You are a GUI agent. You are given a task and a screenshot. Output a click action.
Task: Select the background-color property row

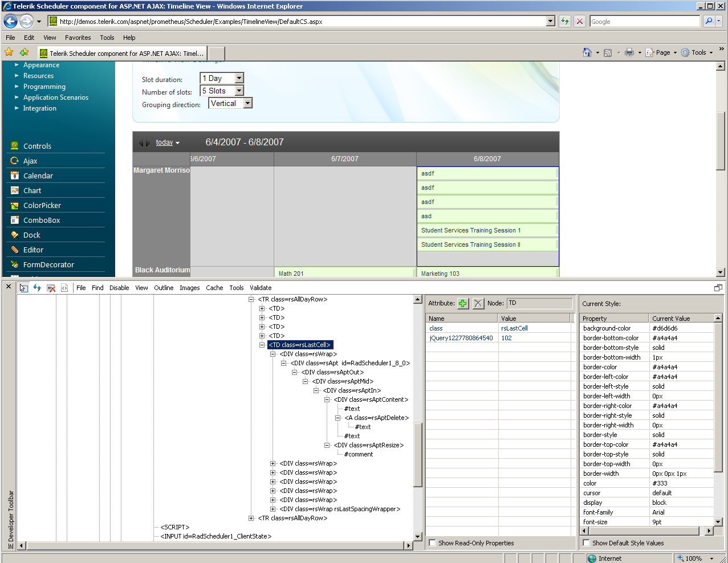[648, 328]
